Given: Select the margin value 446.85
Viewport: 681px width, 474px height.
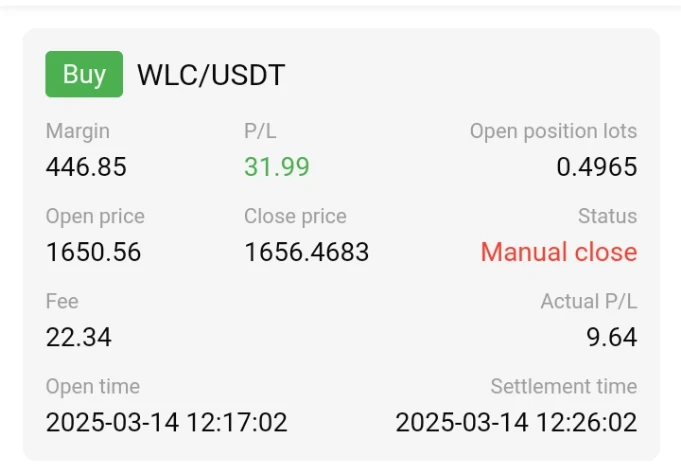Looking at the screenshot, I should (86, 167).
